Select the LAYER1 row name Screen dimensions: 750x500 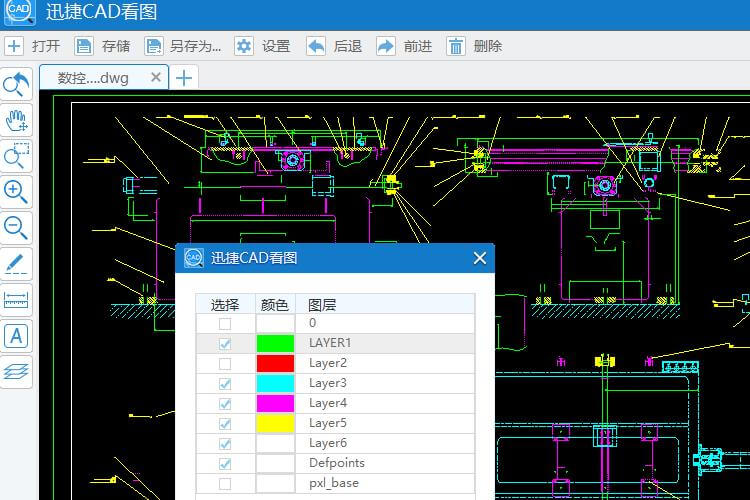coord(330,343)
